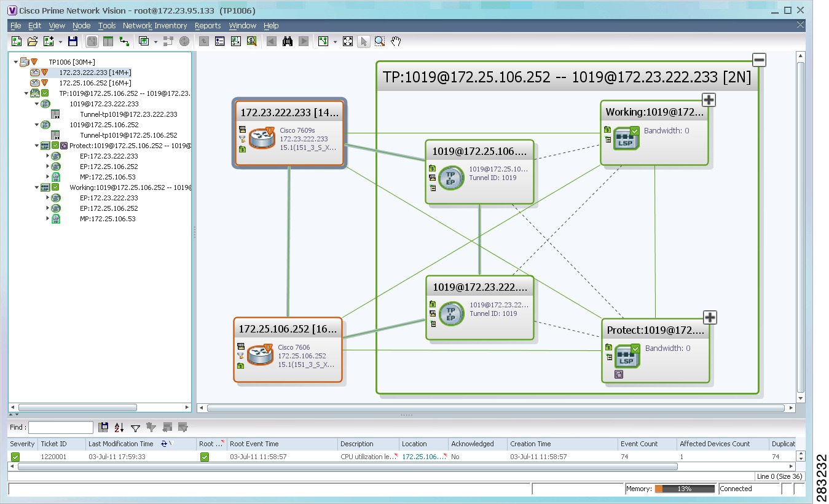Open the Edit menu
This screenshot has height=504, width=829.
pyautogui.click(x=34, y=26)
